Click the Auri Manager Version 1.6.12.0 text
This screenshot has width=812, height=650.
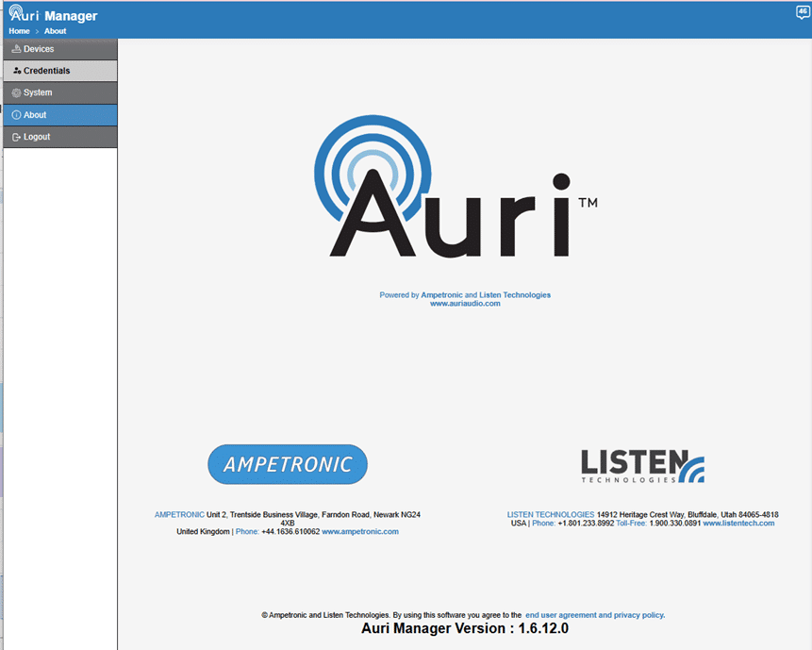(x=465, y=628)
